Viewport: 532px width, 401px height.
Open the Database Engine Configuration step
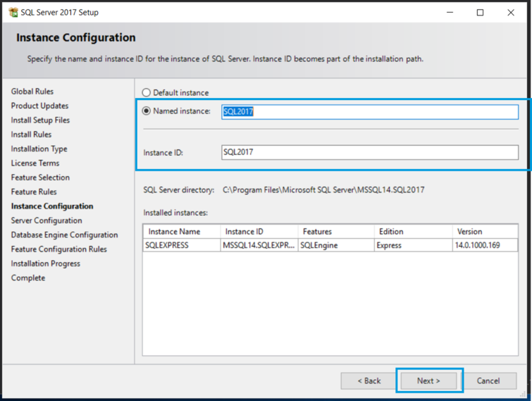tap(64, 235)
